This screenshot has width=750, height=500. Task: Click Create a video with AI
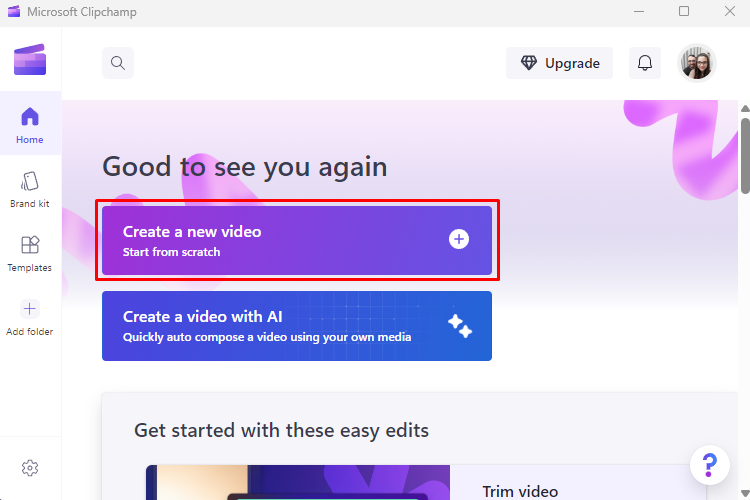[297, 326]
